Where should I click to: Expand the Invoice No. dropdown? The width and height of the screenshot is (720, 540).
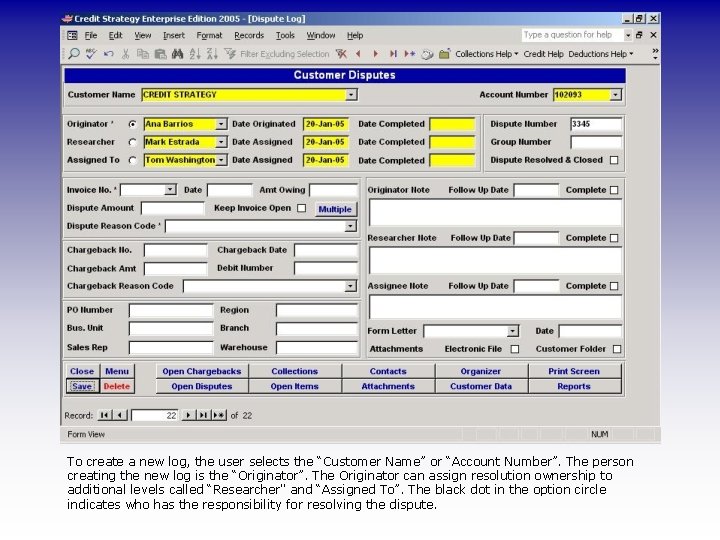pos(170,190)
